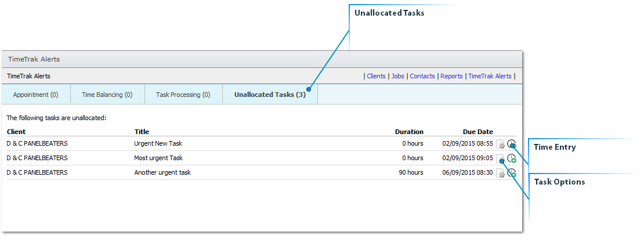Switch to the Appointment (0) tab
This screenshot has width=644, height=242.
pyautogui.click(x=36, y=95)
